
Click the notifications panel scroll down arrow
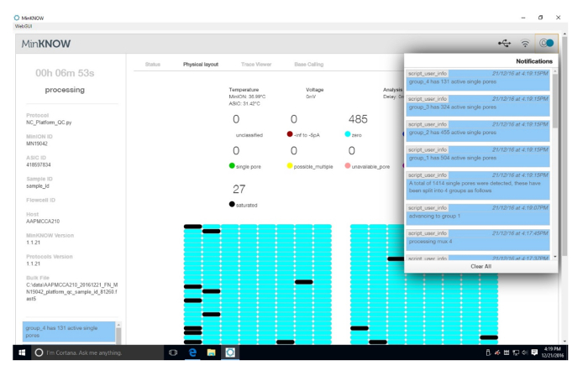pos(555,257)
